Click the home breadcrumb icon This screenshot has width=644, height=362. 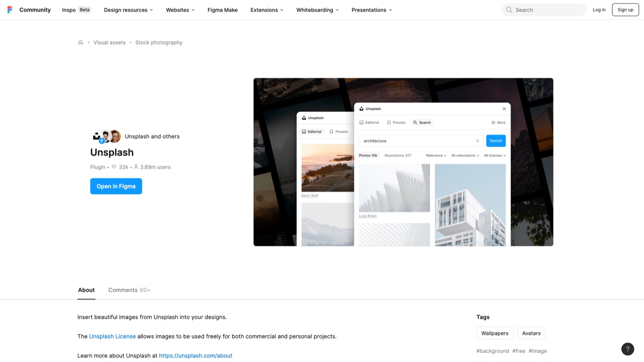(80, 42)
